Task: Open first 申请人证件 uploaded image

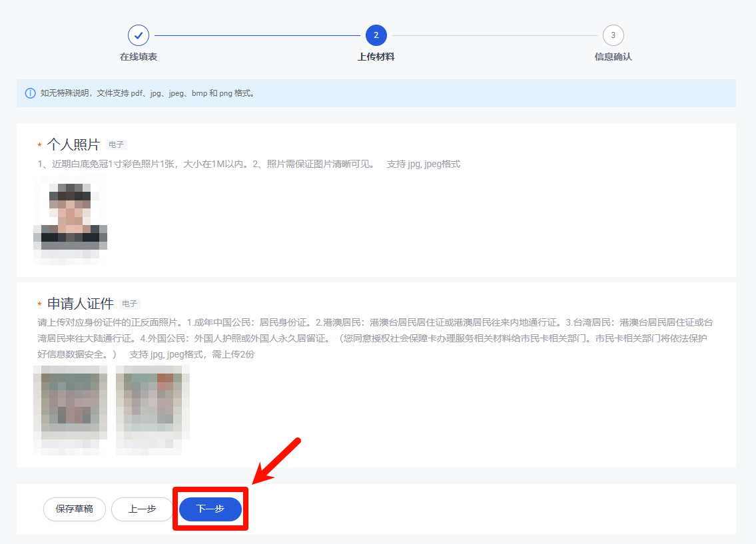Action: [x=71, y=410]
